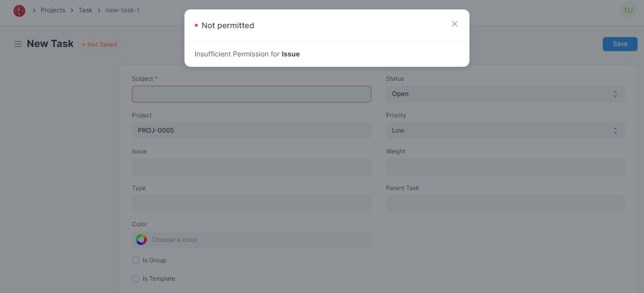This screenshot has width=644, height=293.
Task: Open the Choose a color picker field
Action: pyautogui.click(x=251, y=240)
